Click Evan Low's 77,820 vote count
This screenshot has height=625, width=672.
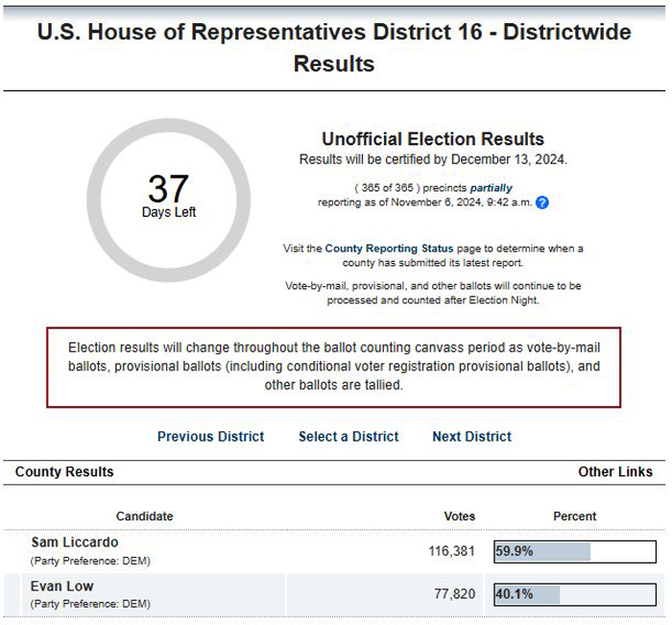tap(455, 594)
